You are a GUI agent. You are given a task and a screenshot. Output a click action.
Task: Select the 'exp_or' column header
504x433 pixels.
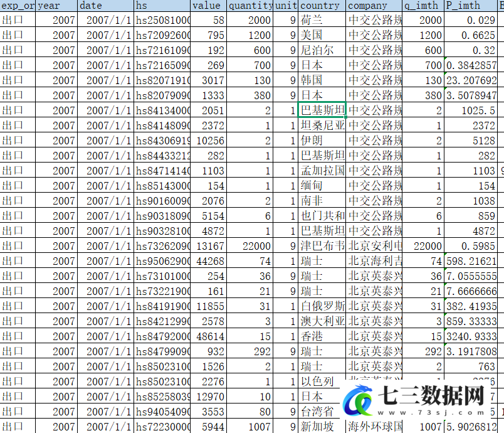18,6
